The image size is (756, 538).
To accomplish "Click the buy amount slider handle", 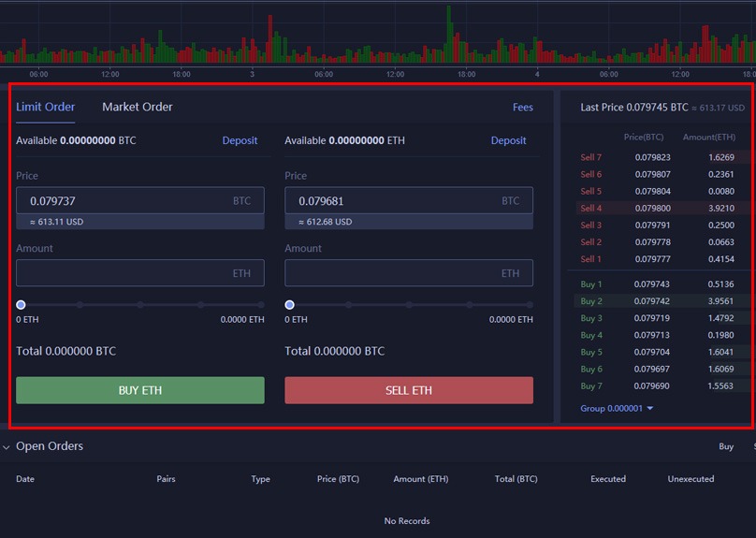I will point(21,305).
